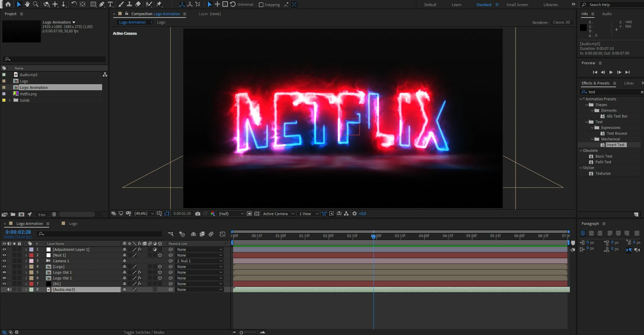Jump to first frame in Preview panel
This screenshot has height=335, width=644.
[595, 72]
